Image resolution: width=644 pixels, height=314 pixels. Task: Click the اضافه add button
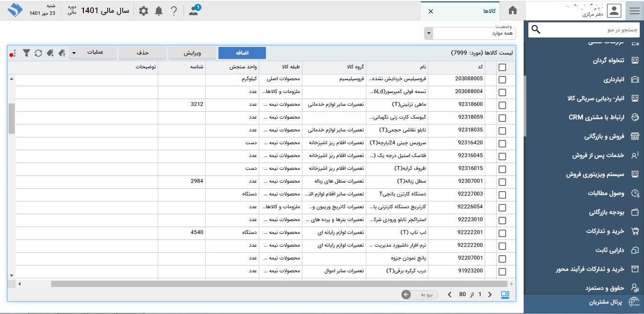(x=242, y=53)
